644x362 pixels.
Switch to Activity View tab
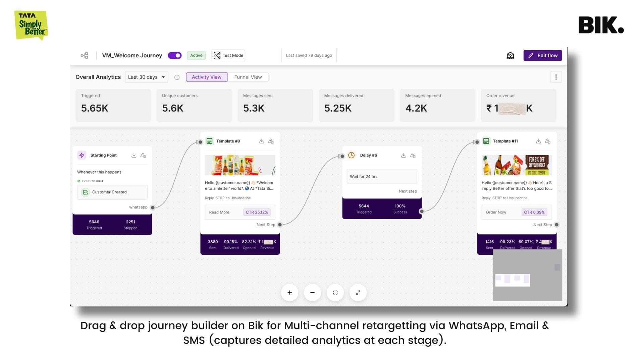click(207, 77)
